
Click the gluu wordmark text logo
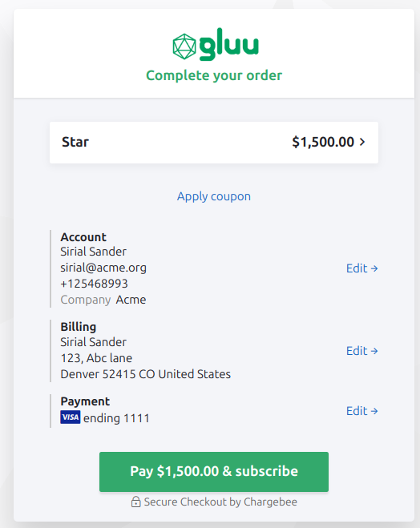click(229, 44)
